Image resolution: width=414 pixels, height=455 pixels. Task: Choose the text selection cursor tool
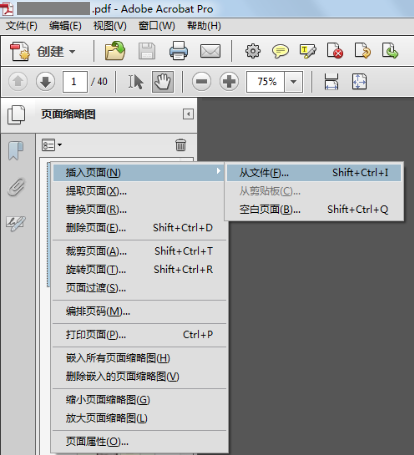136,81
